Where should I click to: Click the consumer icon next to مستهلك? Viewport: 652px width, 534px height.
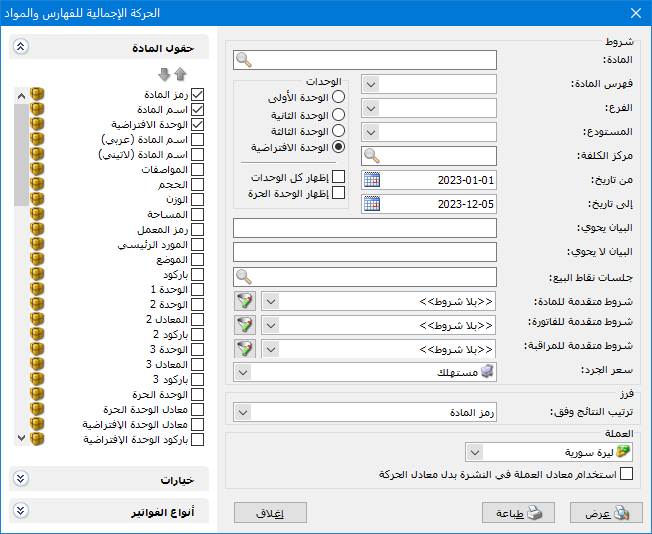[x=487, y=371]
